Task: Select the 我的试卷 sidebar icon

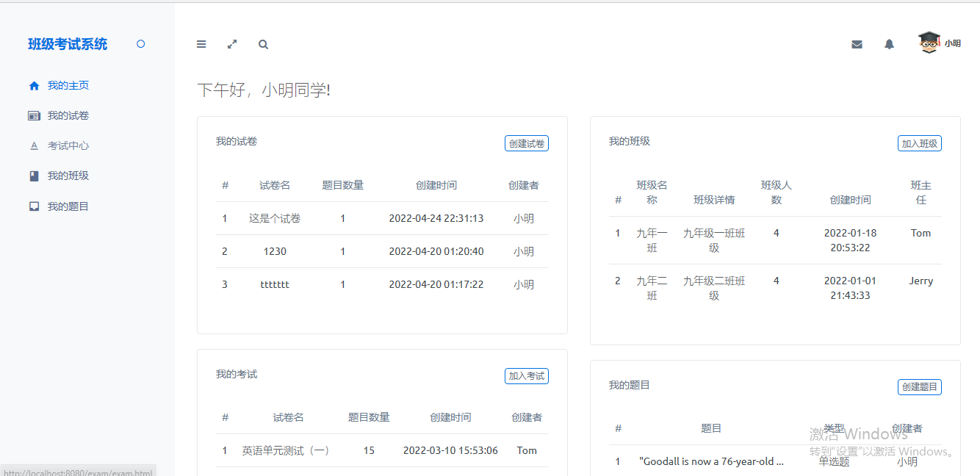Action: (34, 115)
